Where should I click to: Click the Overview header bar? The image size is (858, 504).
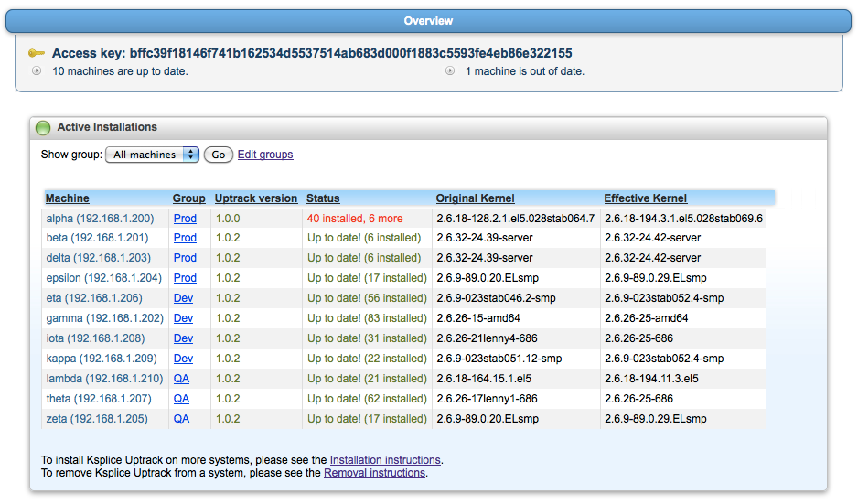[428, 21]
